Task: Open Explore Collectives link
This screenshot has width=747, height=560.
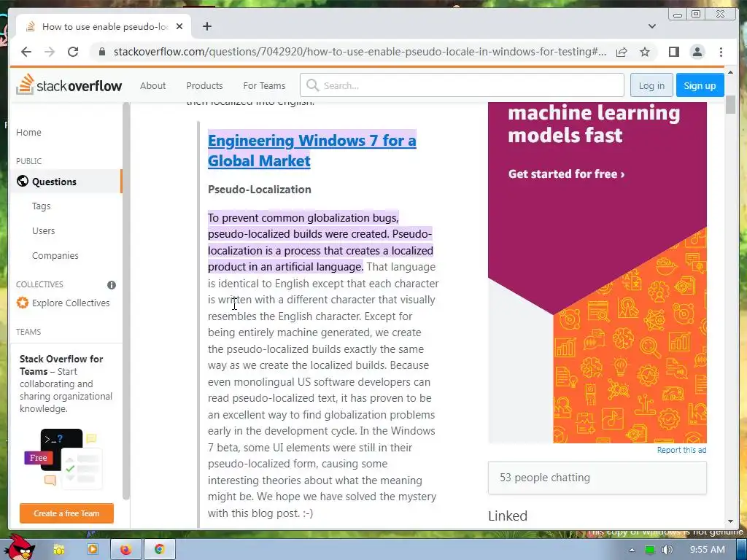Action: click(x=71, y=303)
